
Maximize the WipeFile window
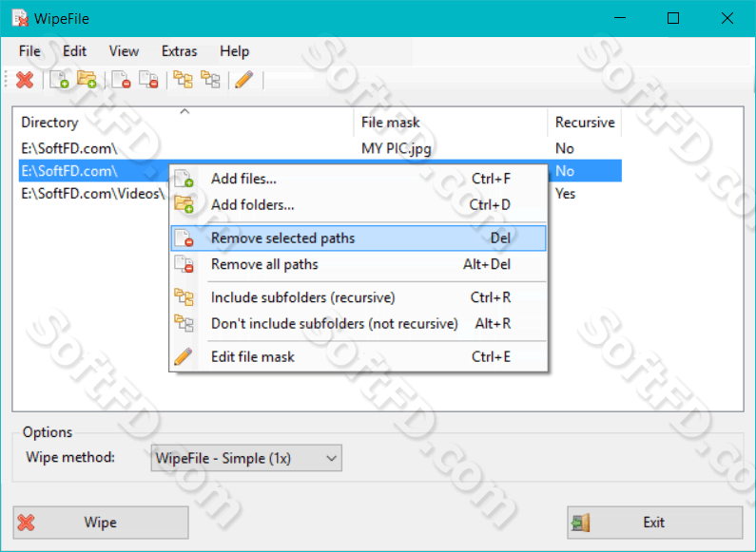click(673, 18)
